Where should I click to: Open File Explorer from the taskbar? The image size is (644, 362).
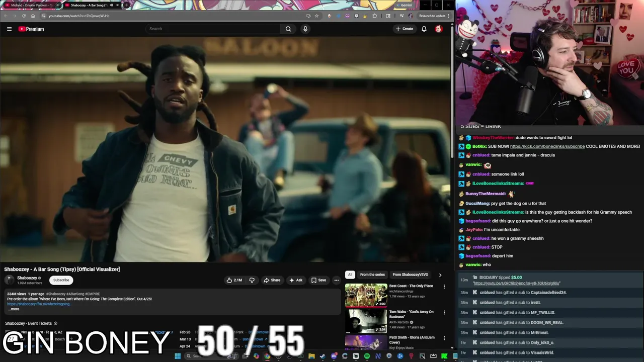(x=311, y=356)
